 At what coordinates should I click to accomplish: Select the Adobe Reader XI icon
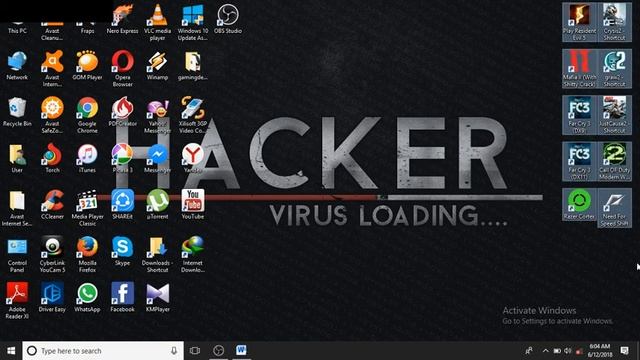point(17,301)
